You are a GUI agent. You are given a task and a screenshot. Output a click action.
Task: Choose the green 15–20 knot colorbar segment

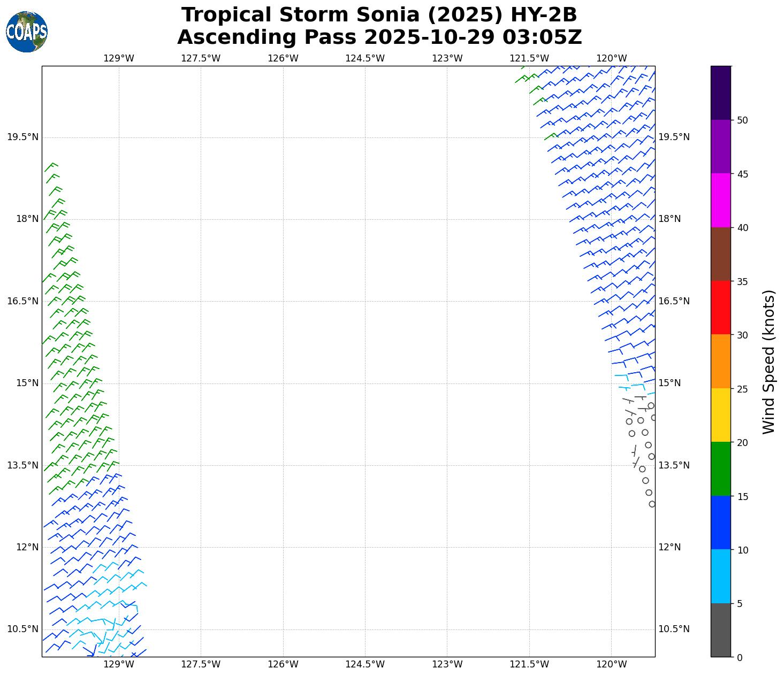coord(720,468)
